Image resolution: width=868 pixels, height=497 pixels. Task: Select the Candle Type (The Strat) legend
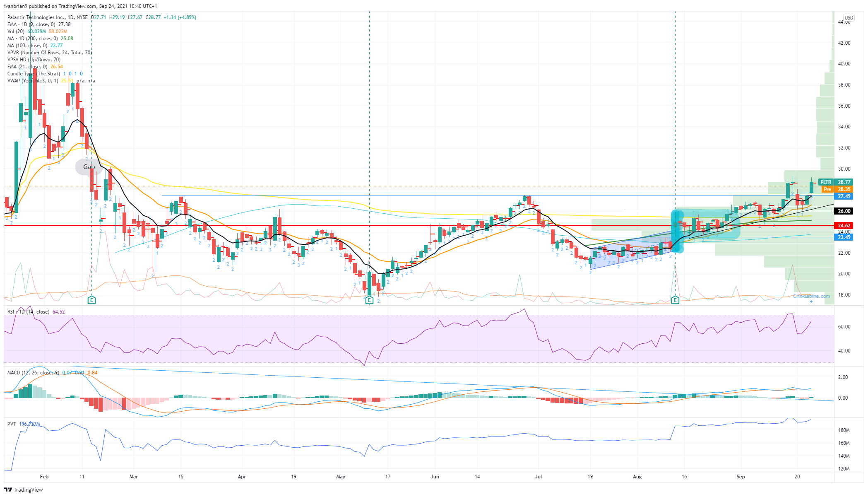coord(45,74)
